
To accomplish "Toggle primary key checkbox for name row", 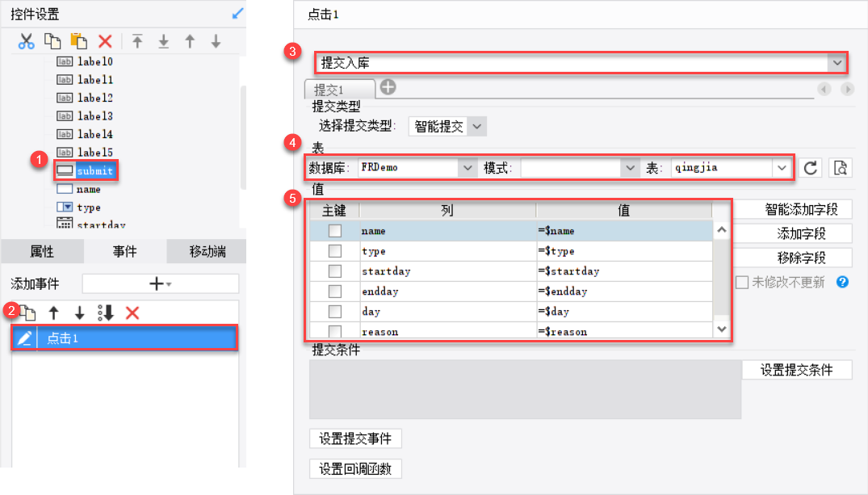I will (335, 231).
